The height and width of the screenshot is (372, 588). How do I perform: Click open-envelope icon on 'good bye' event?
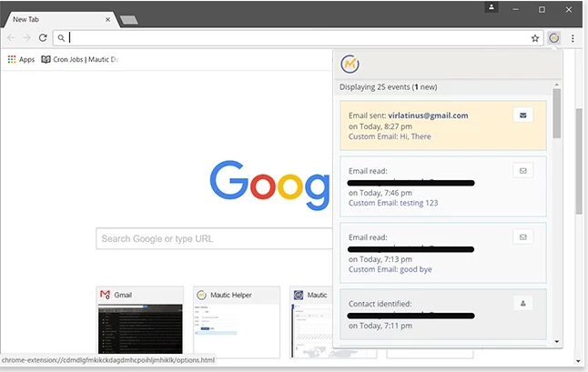(522, 236)
